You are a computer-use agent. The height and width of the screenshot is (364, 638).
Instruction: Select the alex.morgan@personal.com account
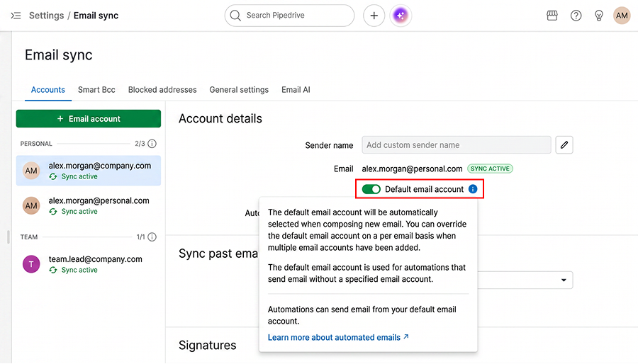(89, 205)
